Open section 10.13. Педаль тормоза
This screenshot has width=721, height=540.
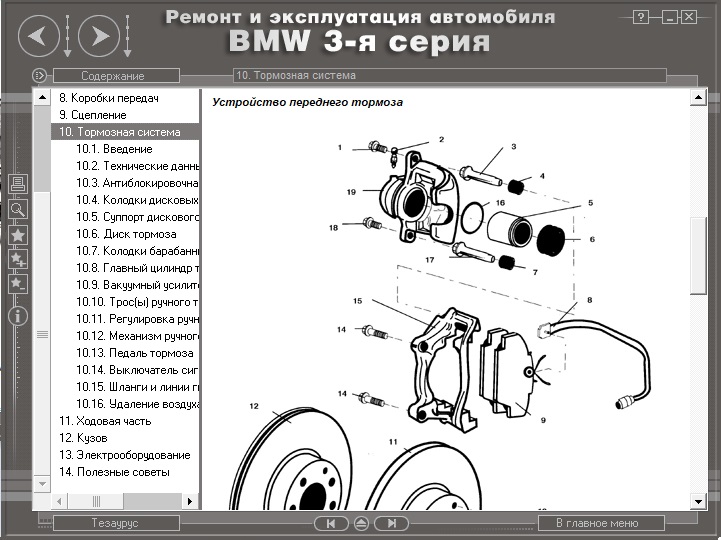pos(135,353)
